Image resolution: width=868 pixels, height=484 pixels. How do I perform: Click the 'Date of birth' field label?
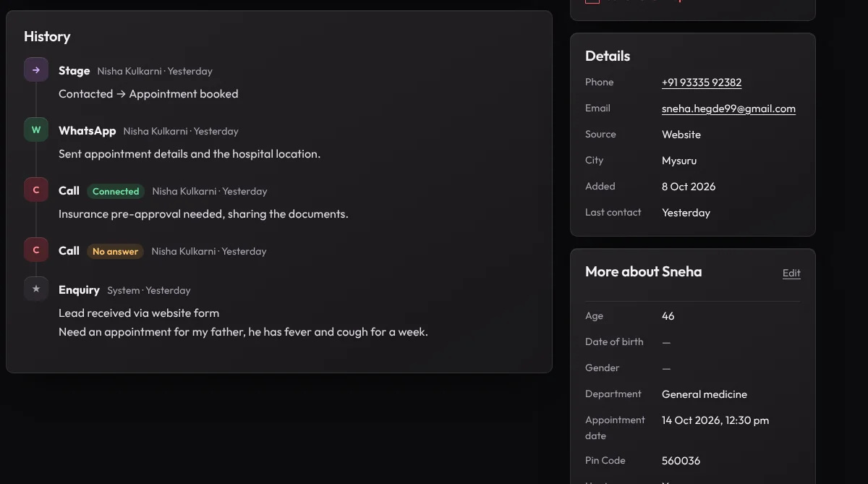point(614,342)
